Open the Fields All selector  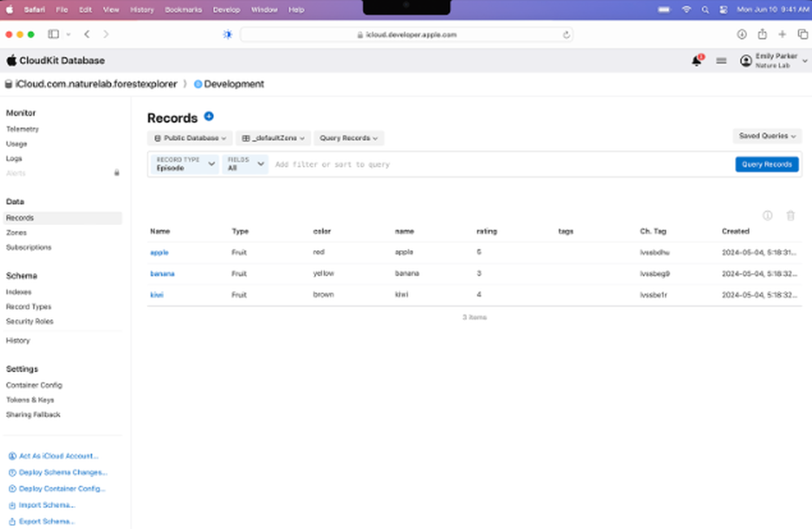[x=245, y=164]
